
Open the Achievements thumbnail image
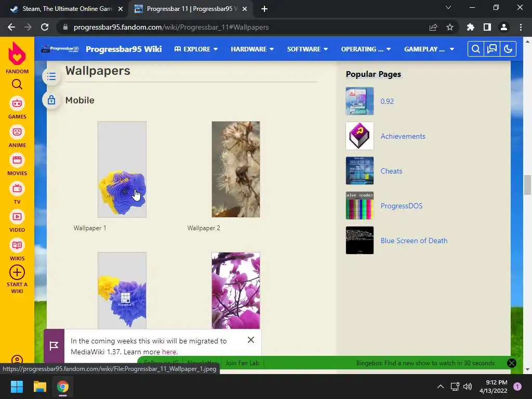(x=360, y=136)
